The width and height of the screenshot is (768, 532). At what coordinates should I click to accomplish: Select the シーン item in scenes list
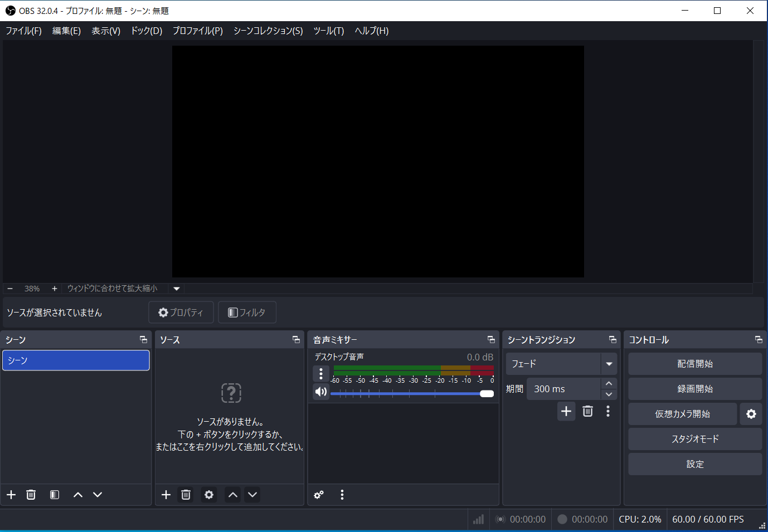76,360
